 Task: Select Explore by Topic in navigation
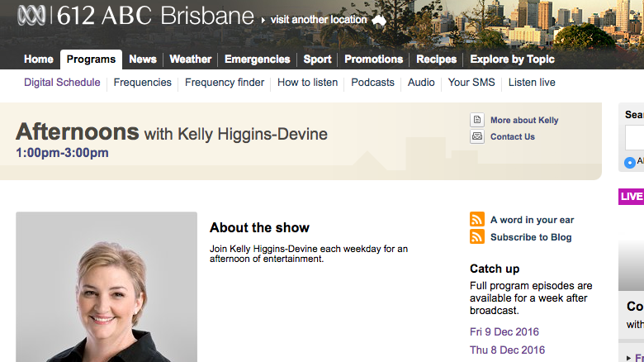click(x=512, y=60)
